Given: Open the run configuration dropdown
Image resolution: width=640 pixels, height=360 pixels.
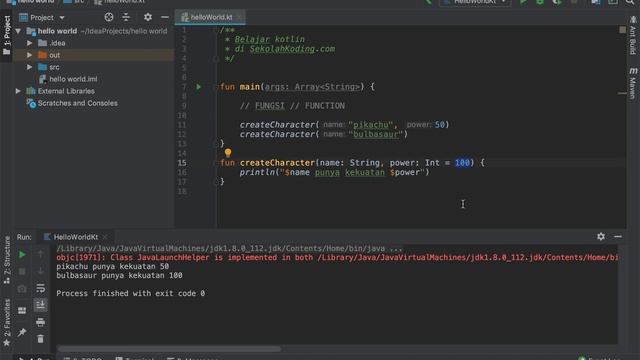Looking at the screenshot, I should pyautogui.click(x=475, y=2).
